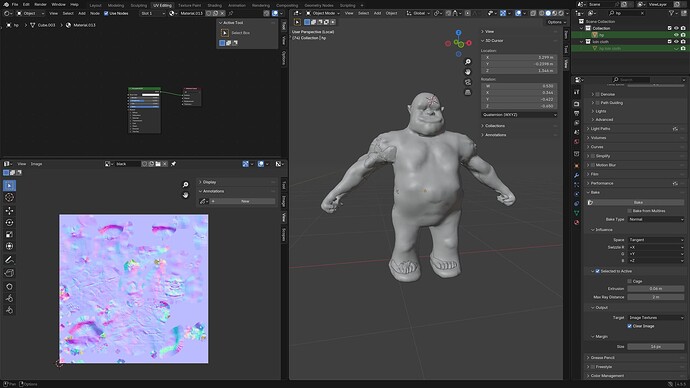Select the Annotate pencil tool

pyautogui.click(x=9, y=260)
